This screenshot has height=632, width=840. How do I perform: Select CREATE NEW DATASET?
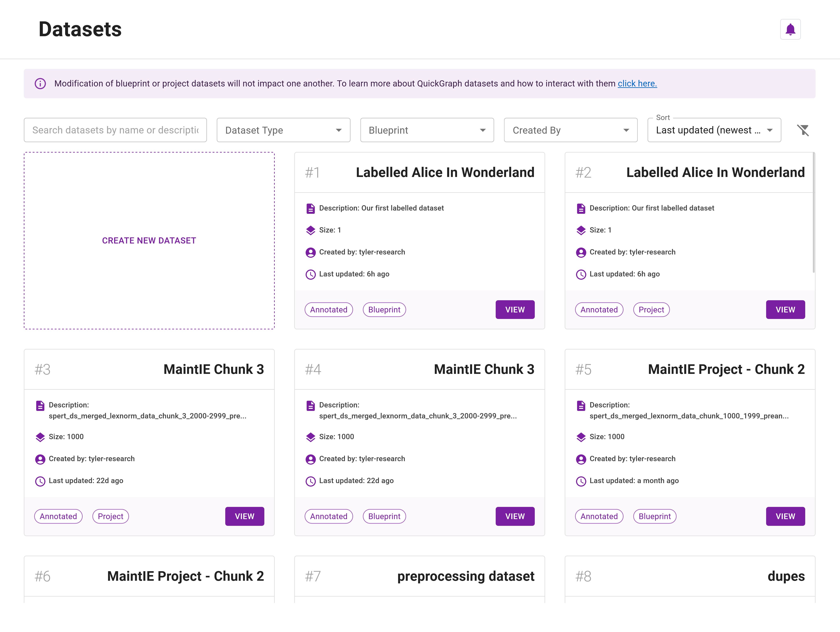click(x=149, y=240)
